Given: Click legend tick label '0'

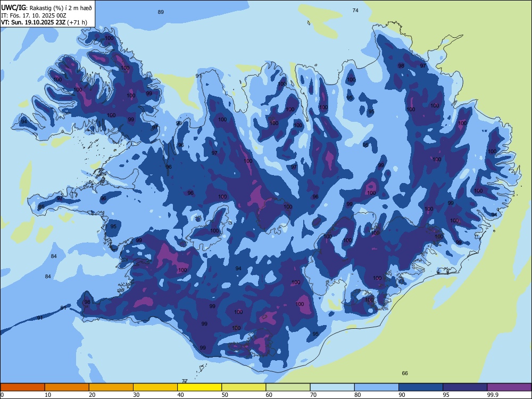Looking at the screenshot, I should tap(2, 395).
